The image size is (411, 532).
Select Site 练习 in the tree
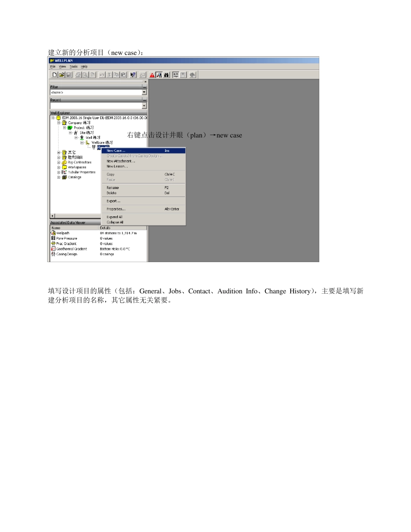87,133
